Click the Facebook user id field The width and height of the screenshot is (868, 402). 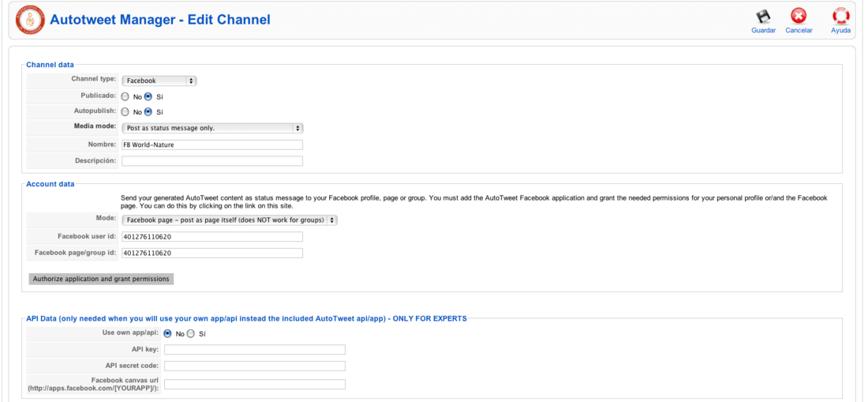212,237
